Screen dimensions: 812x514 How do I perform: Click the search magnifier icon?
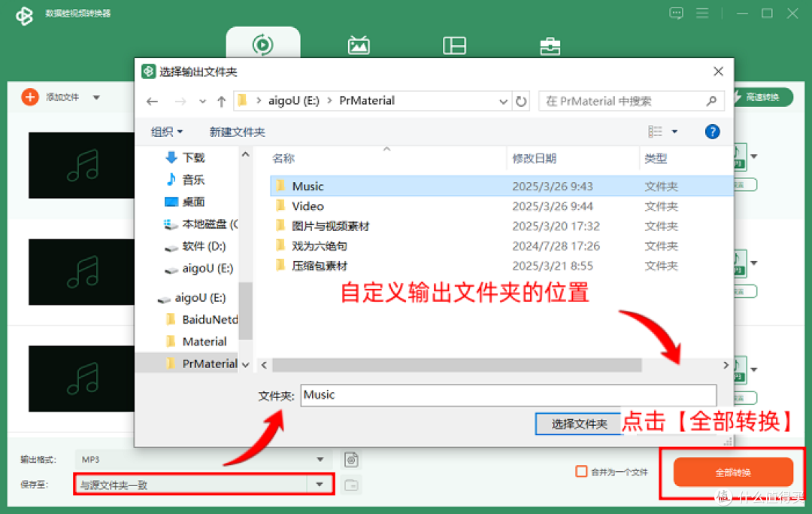(711, 101)
